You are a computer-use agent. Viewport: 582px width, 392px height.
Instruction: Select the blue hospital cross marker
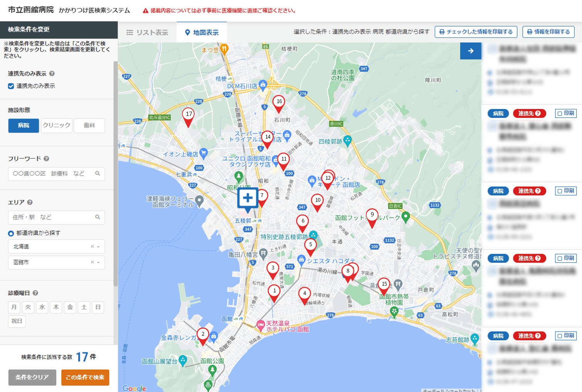247,198
